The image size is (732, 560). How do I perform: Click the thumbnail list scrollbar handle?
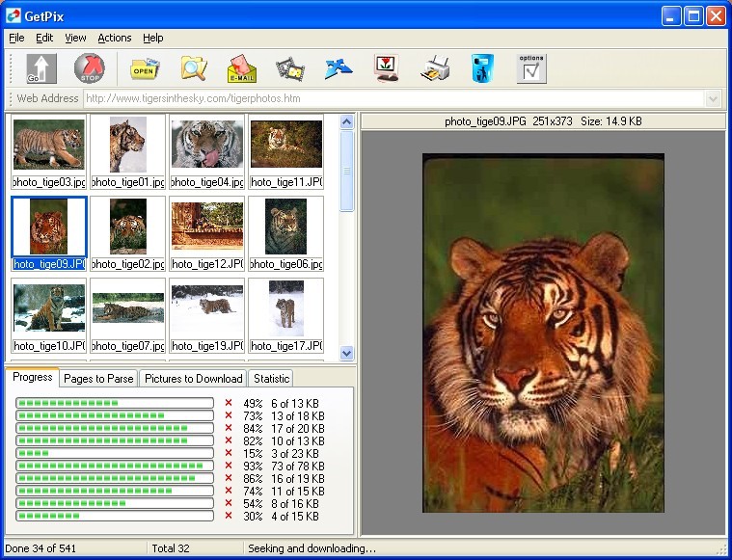point(346,171)
